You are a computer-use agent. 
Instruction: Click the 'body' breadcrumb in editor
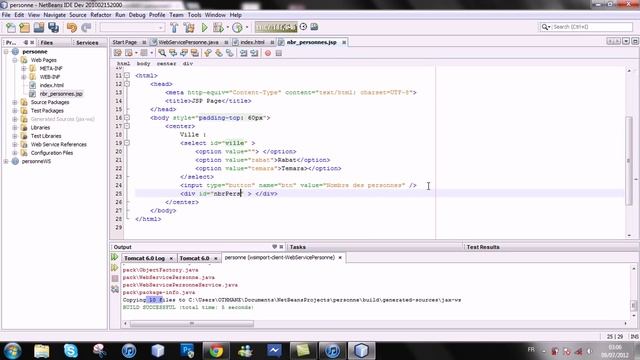pos(143,64)
